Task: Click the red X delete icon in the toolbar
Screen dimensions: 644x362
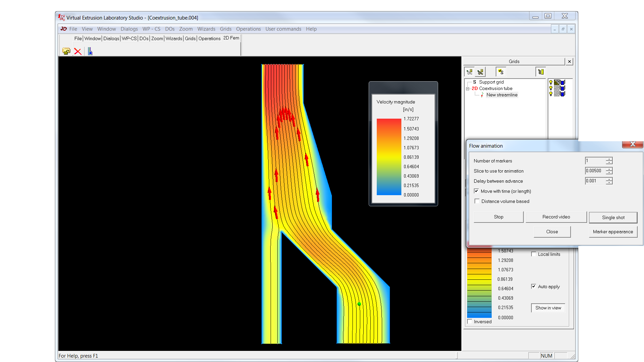Action: [x=78, y=51]
